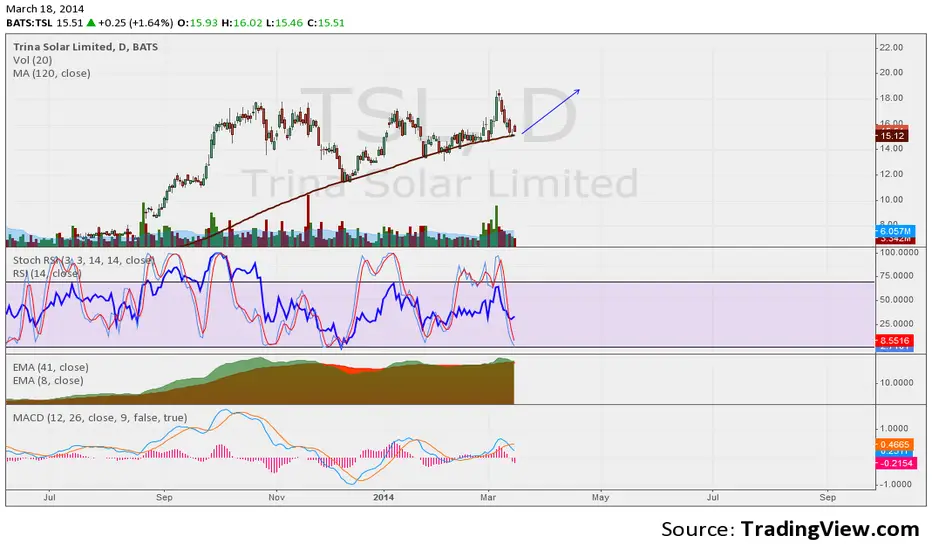Click the 18.00 price axis value
The width and height of the screenshot is (932, 550).
click(891, 98)
